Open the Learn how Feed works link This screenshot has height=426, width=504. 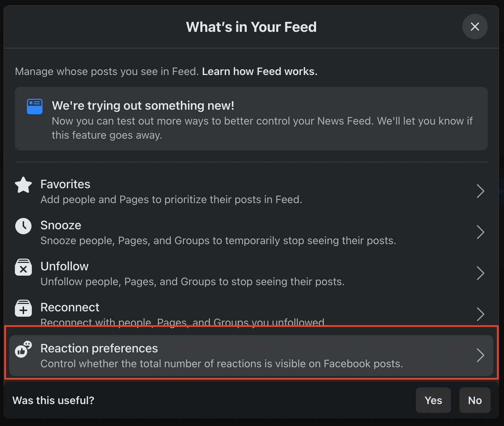(x=259, y=71)
